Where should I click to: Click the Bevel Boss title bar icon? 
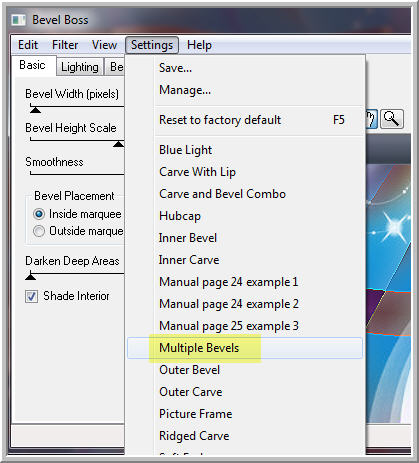coord(19,20)
